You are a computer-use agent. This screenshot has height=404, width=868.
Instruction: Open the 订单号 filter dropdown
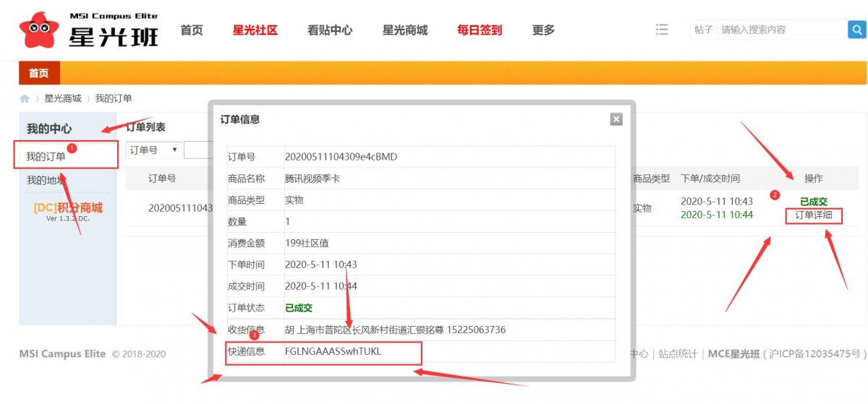pos(154,150)
